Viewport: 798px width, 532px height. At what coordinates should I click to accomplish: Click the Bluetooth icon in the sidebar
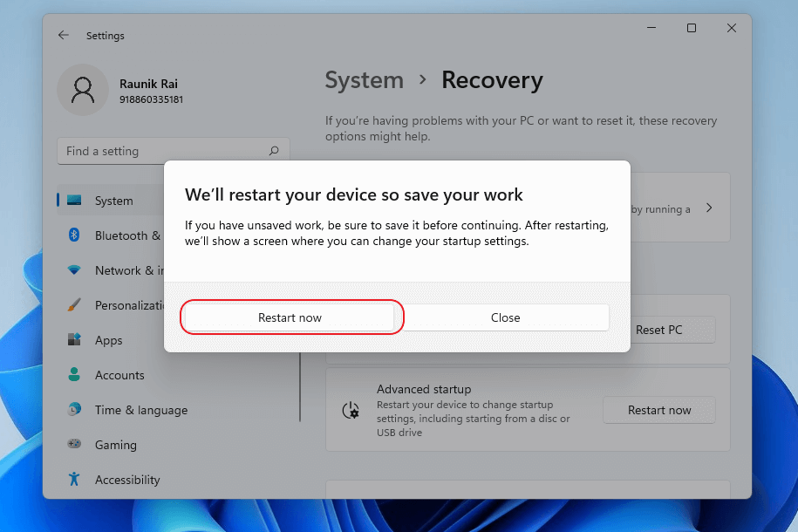[74, 235]
